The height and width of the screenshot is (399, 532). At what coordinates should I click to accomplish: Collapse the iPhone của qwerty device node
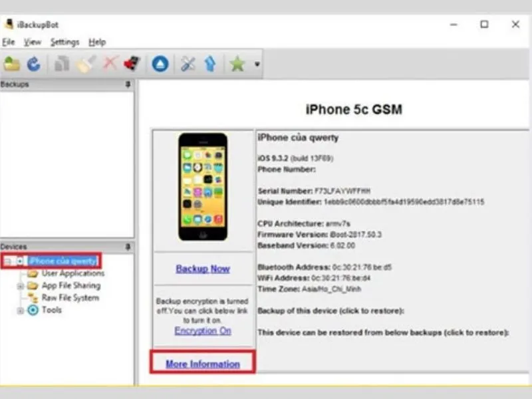point(7,261)
